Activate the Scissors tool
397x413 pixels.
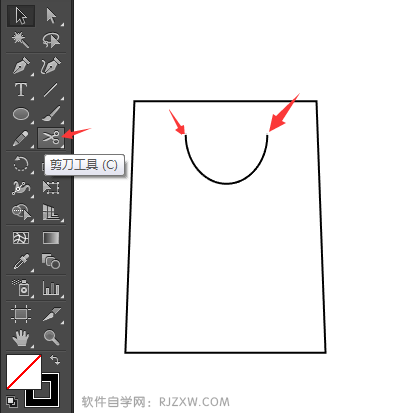[51, 138]
